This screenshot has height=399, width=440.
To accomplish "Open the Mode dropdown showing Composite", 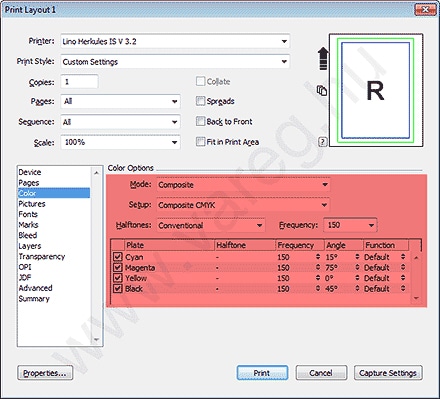I will pos(243,185).
